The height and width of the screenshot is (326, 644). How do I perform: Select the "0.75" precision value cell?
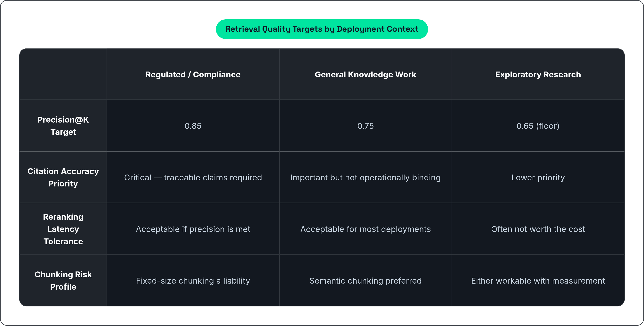pyautogui.click(x=365, y=126)
